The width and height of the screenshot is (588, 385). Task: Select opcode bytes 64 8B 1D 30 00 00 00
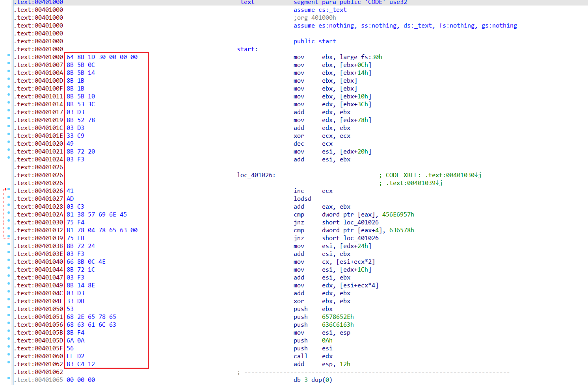coord(102,57)
